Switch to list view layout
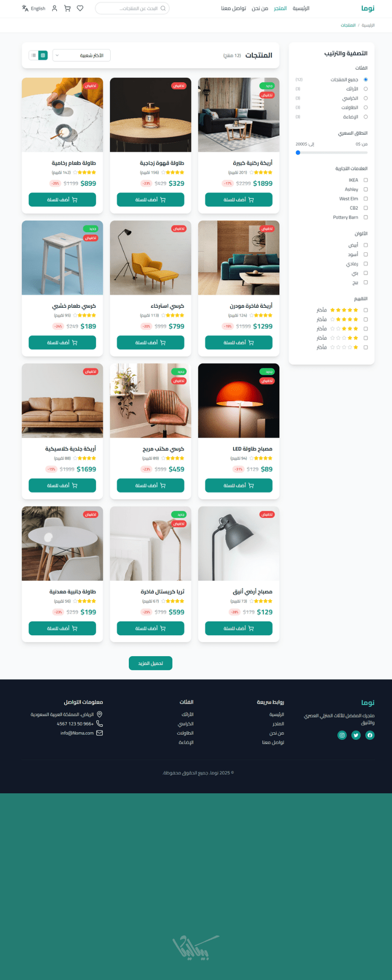 click(33, 55)
